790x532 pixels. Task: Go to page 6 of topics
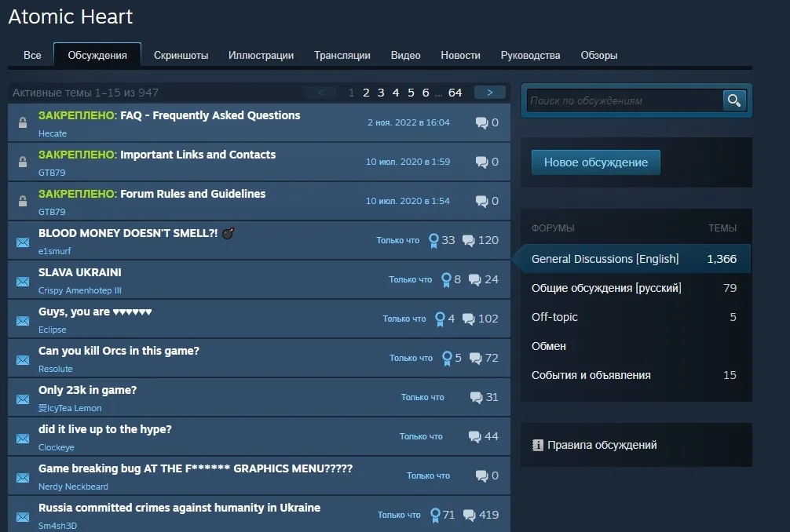[426, 93]
